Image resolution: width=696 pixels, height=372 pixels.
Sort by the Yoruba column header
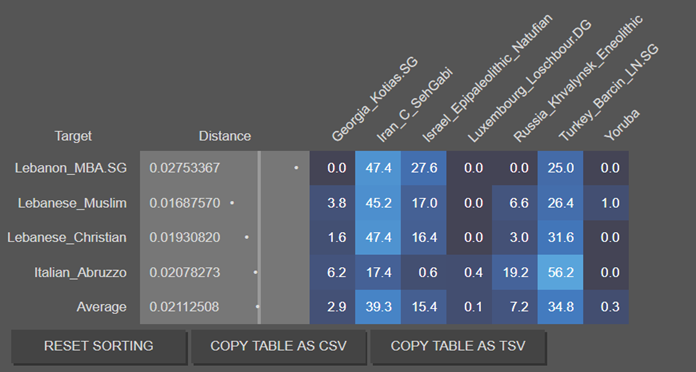622,125
